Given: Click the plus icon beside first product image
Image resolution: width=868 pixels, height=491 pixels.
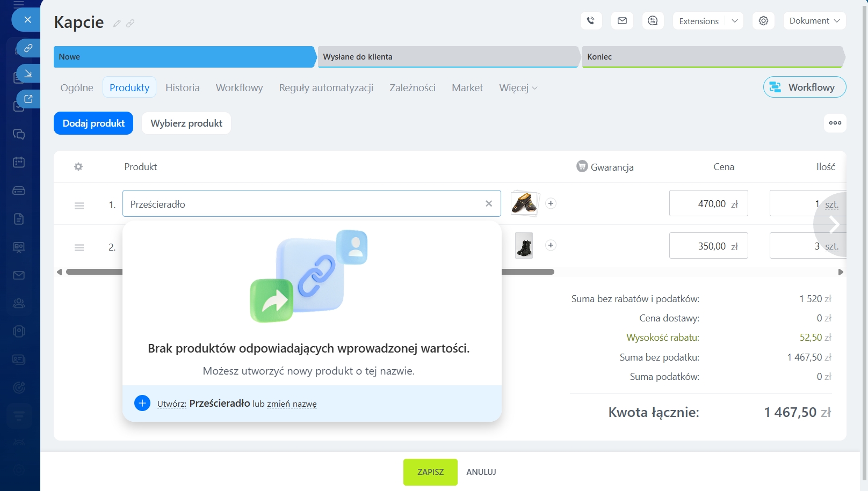Looking at the screenshot, I should (551, 203).
